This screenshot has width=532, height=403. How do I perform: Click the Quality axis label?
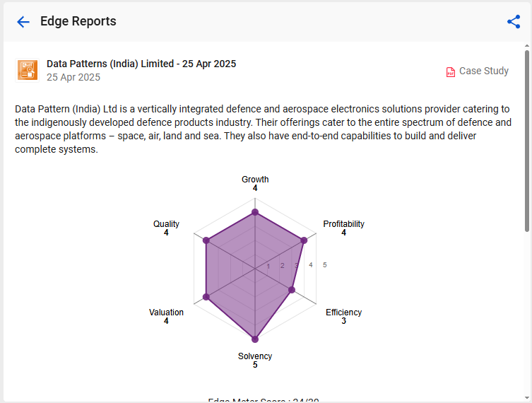(x=166, y=224)
